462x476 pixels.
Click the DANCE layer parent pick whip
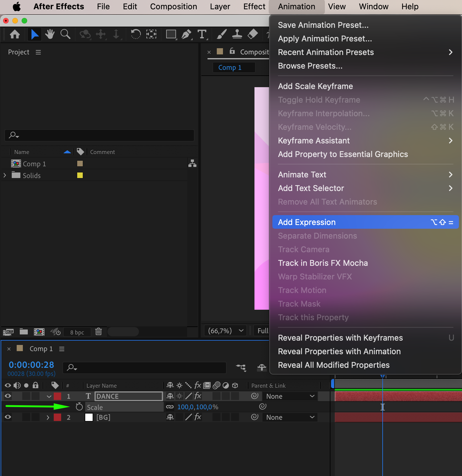coord(254,396)
